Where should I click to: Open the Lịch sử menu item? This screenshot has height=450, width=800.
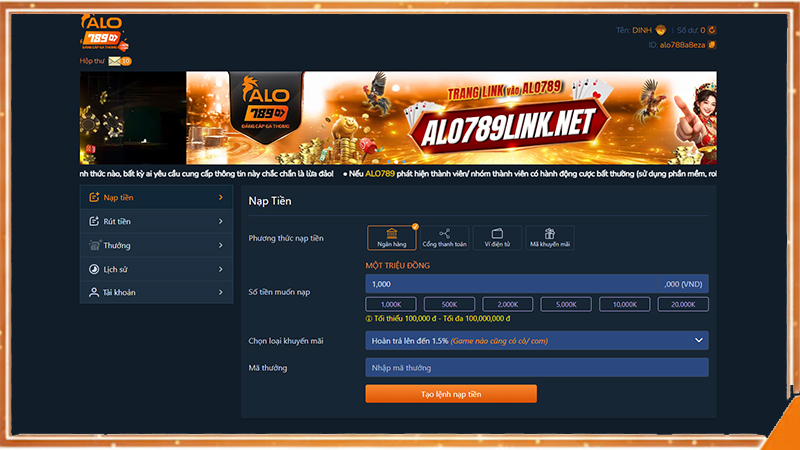click(155, 269)
